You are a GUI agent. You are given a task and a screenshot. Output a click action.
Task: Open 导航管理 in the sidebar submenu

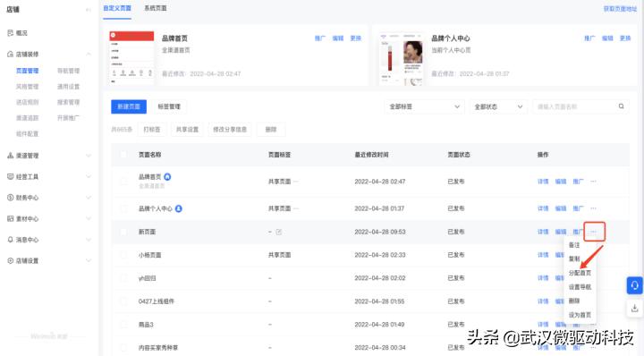click(68, 71)
